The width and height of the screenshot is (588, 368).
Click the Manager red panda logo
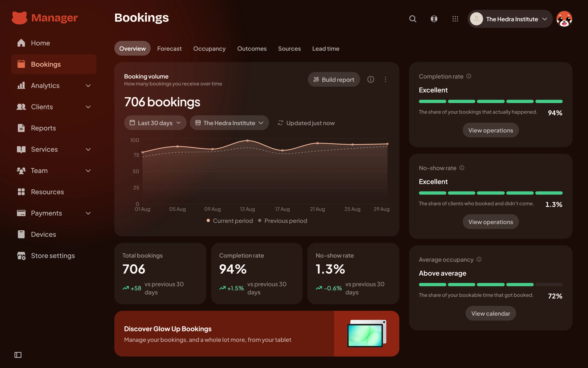(19, 18)
